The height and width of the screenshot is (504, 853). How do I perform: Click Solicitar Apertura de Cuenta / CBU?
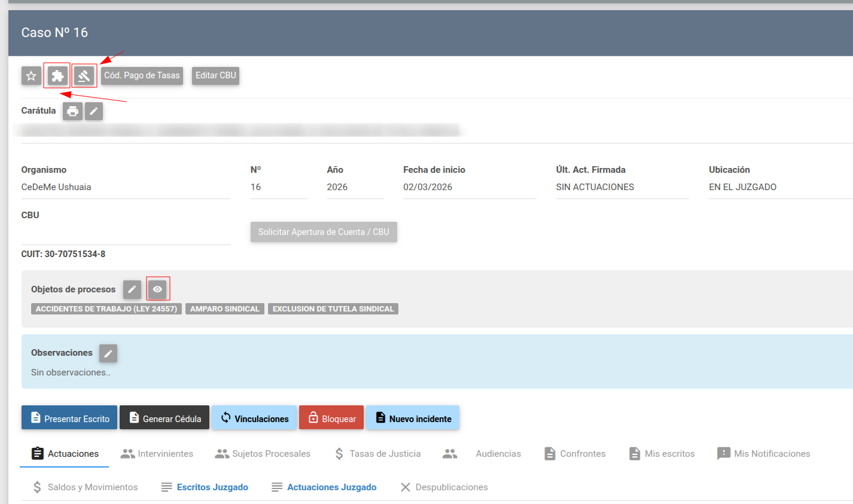point(324,232)
